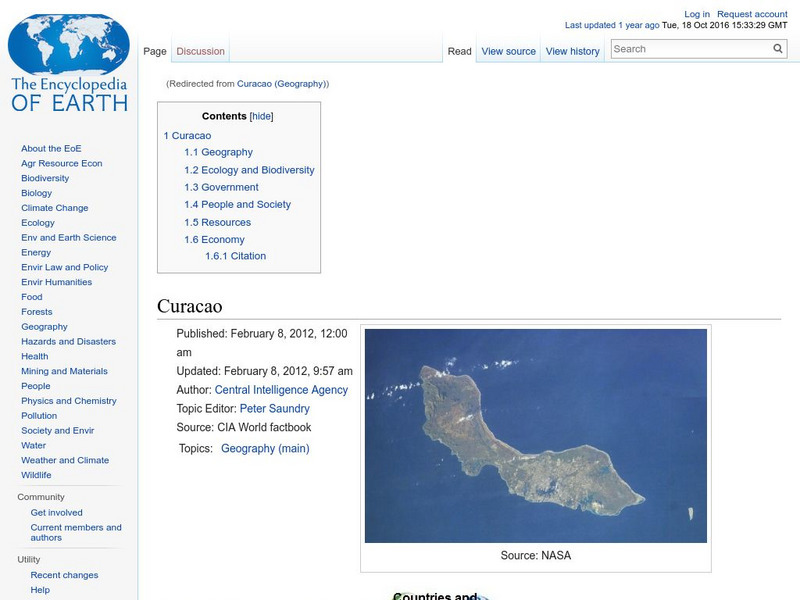This screenshot has width=800, height=600.
Task: Open Envir Law and Policy link
Action: (64, 267)
